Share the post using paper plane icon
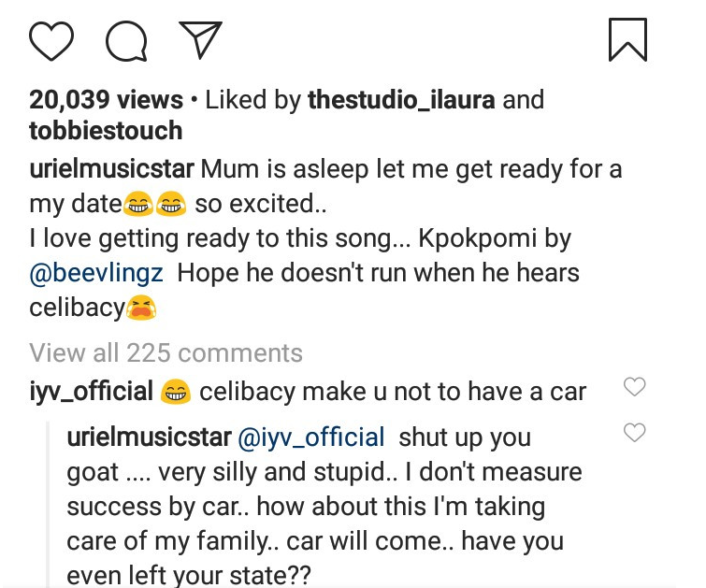The width and height of the screenshot is (706, 588). (x=199, y=41)
